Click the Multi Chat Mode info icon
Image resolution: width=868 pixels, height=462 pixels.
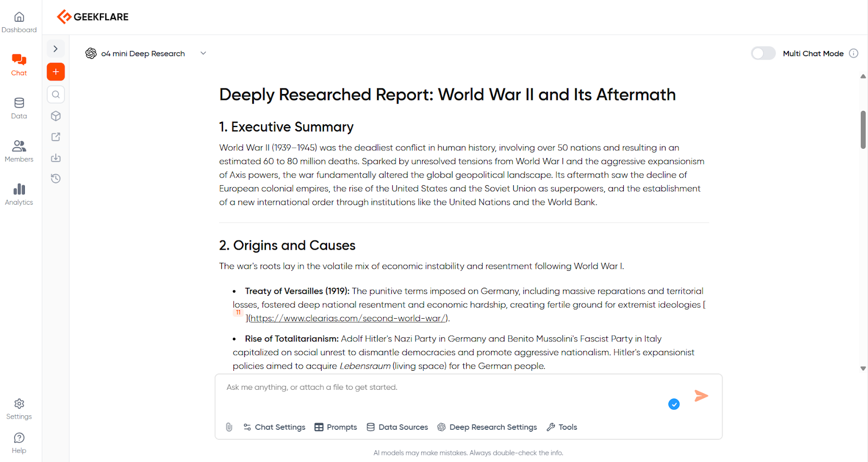coord(853,53)
